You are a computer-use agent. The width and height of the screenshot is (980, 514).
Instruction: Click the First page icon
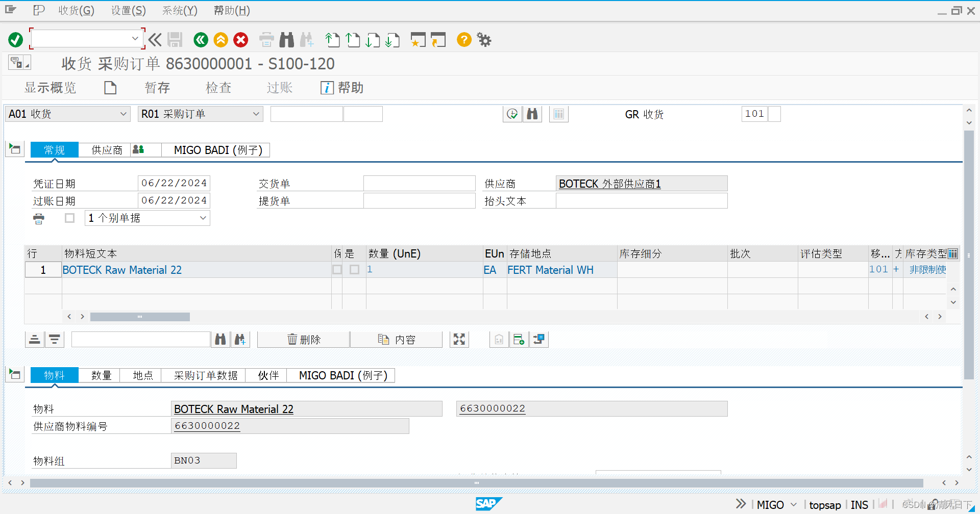(x=332, y=40)
